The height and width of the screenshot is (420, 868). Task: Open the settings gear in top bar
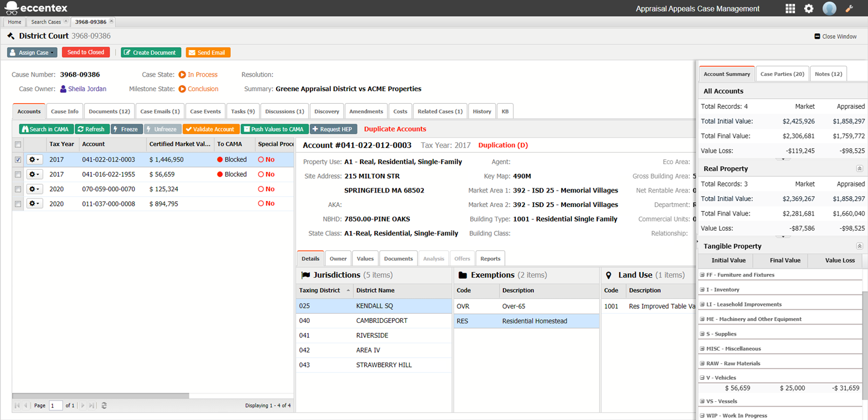point(809,8)
